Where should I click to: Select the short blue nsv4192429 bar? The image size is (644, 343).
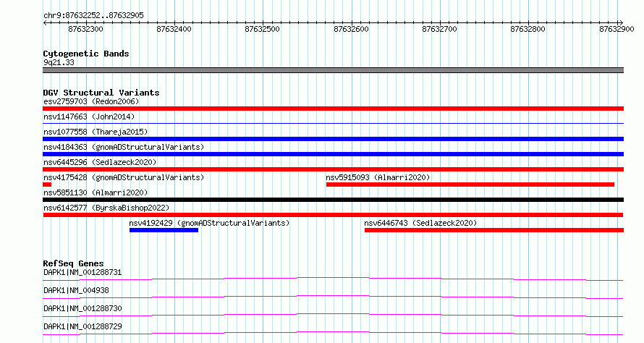click(164, 230)
